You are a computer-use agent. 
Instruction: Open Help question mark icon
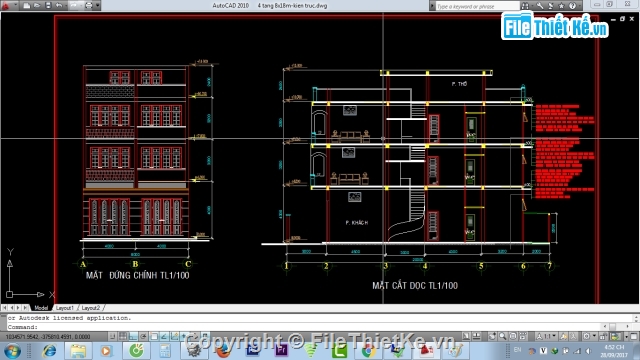pos(572,6)
